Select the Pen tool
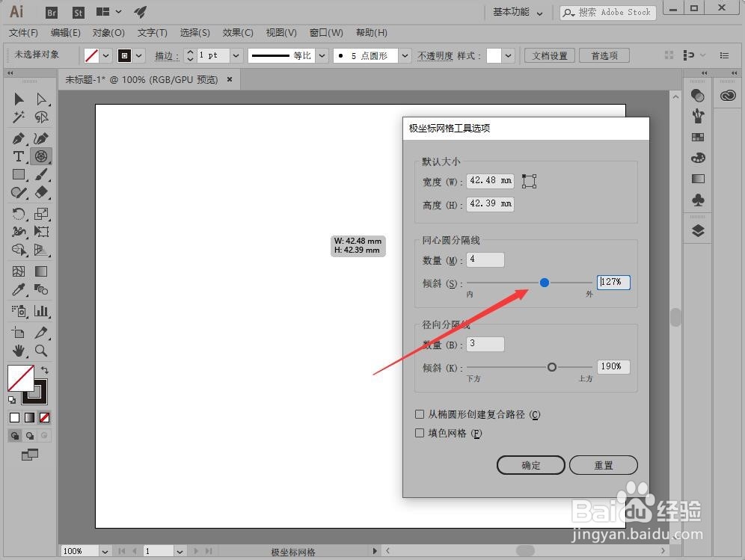Image resolution: width=745 pixels, height=560 pixels. coord(19,137)
